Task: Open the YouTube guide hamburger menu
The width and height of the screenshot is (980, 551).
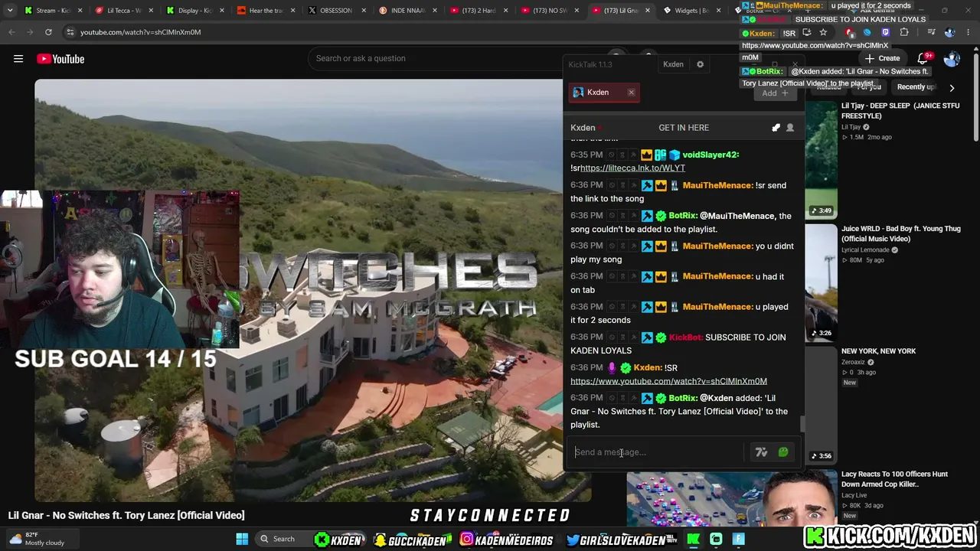Action: coord(18,59)
